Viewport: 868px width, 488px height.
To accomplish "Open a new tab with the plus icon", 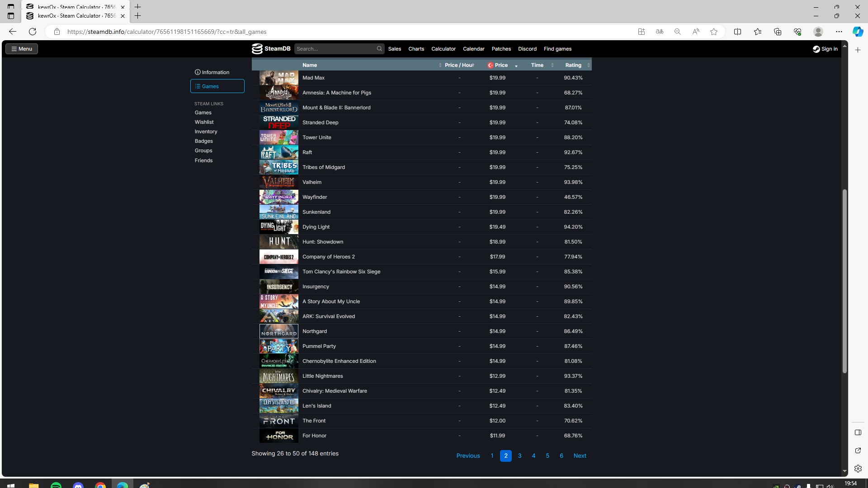I will [138, 16].
